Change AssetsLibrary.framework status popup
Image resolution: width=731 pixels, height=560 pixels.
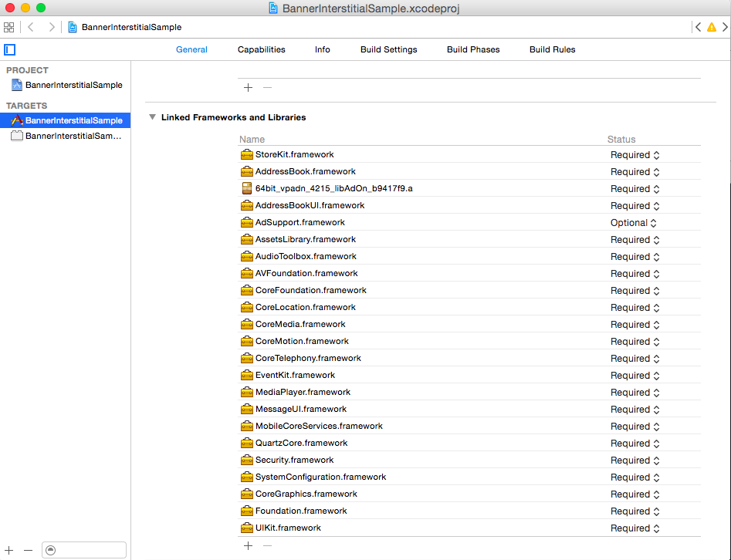635,239
